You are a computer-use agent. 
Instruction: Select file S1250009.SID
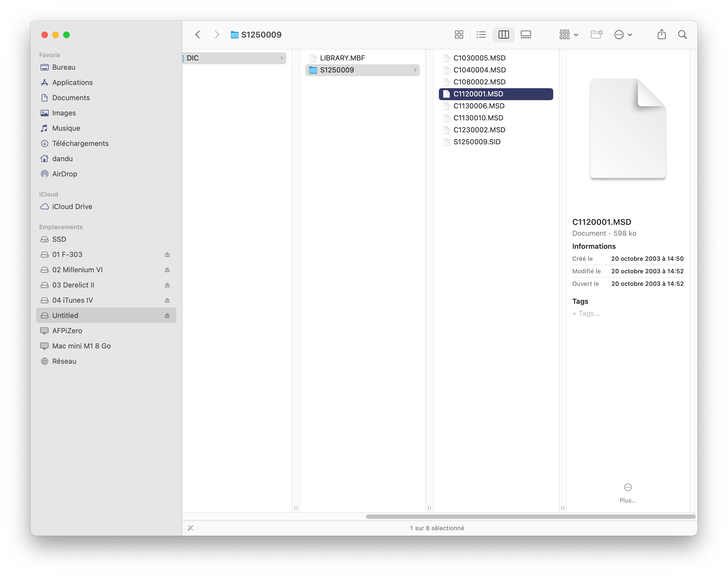(x=496, y=142)
